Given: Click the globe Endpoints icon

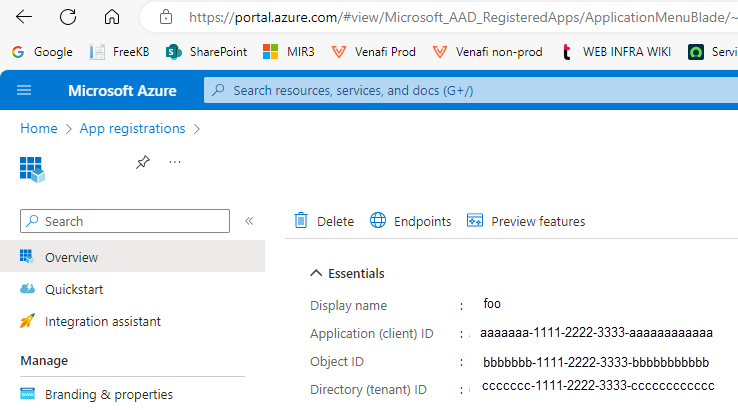Looking at the screenshot, I should (378, 220).
